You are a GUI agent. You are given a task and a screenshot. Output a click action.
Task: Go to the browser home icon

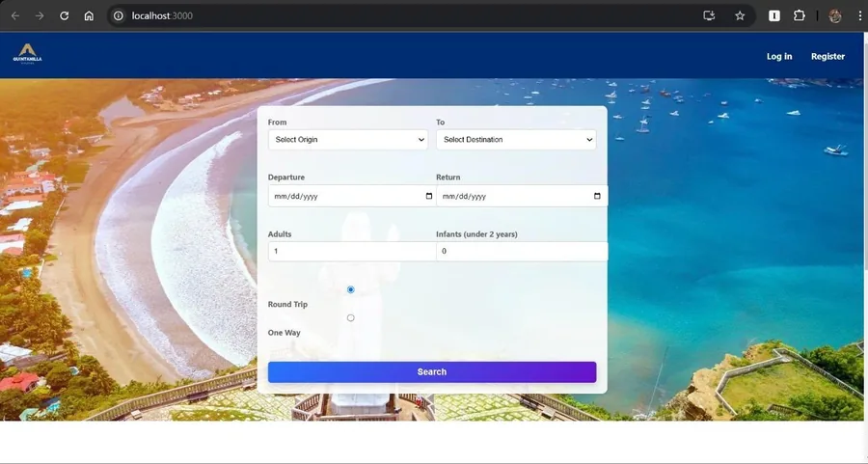[89, 15]
